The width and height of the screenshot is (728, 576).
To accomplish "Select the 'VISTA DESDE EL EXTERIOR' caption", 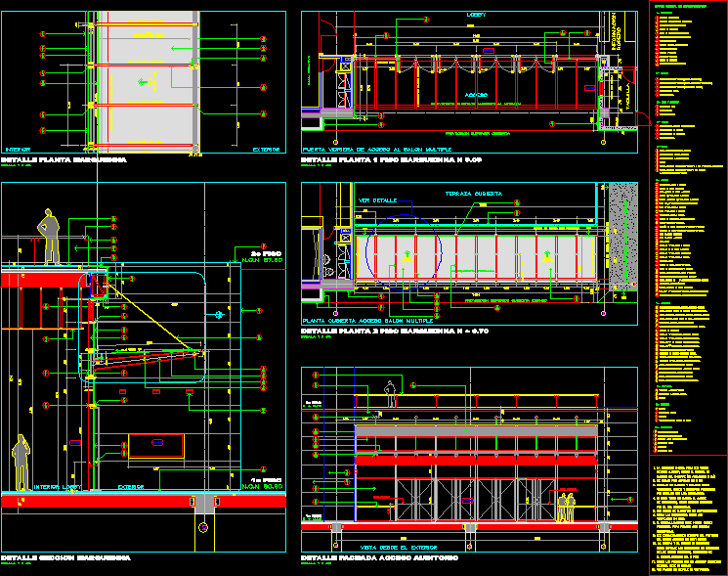I will 399,548.
